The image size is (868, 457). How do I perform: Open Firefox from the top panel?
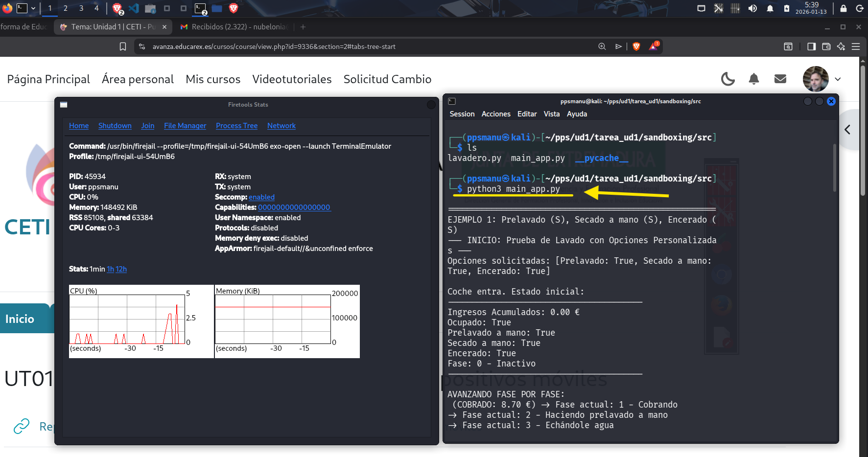(7, 8)
